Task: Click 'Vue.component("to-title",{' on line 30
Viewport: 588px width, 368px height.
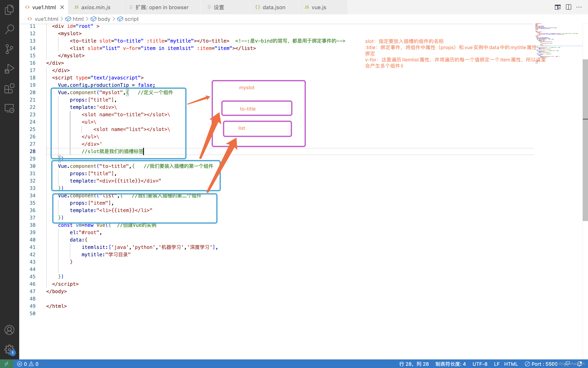Action: pos(96,166)
